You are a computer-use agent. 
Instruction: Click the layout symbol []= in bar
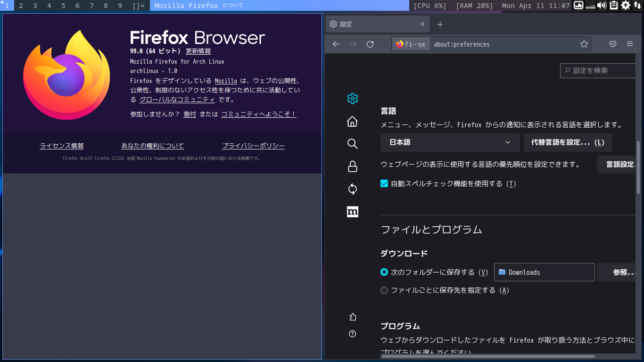[139, 6]
